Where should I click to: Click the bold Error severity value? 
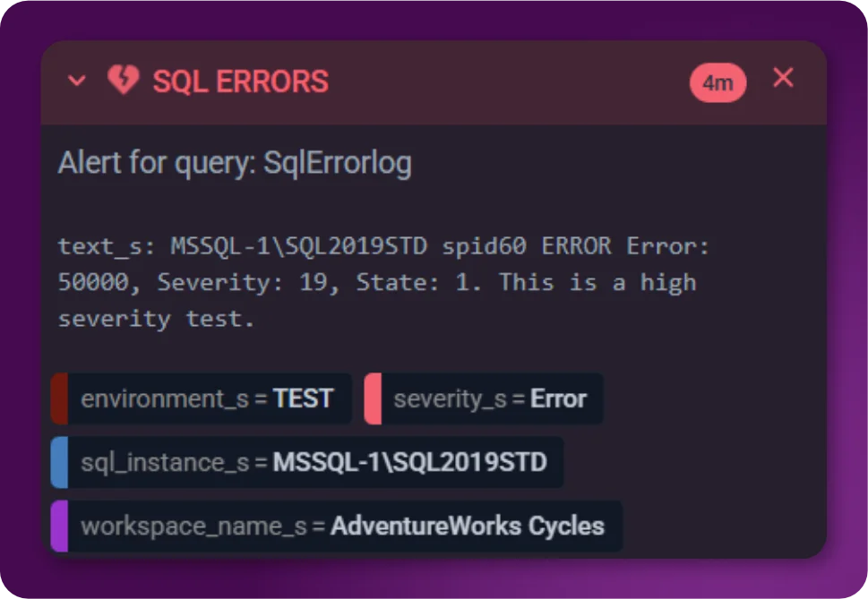tap(558, 398)
